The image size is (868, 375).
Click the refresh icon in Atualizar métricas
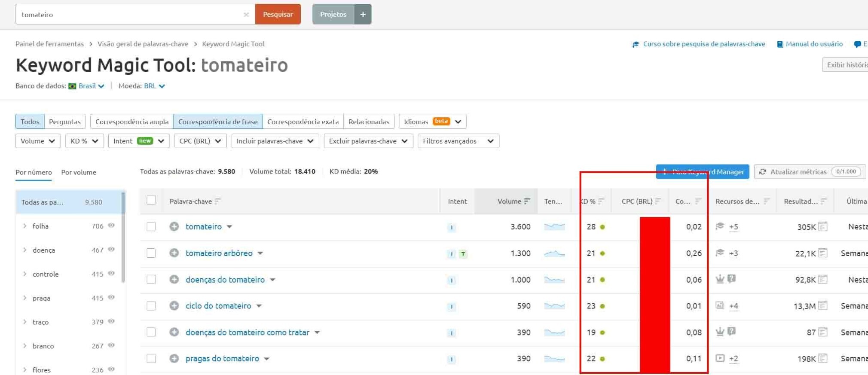click(x=763, y=172)
